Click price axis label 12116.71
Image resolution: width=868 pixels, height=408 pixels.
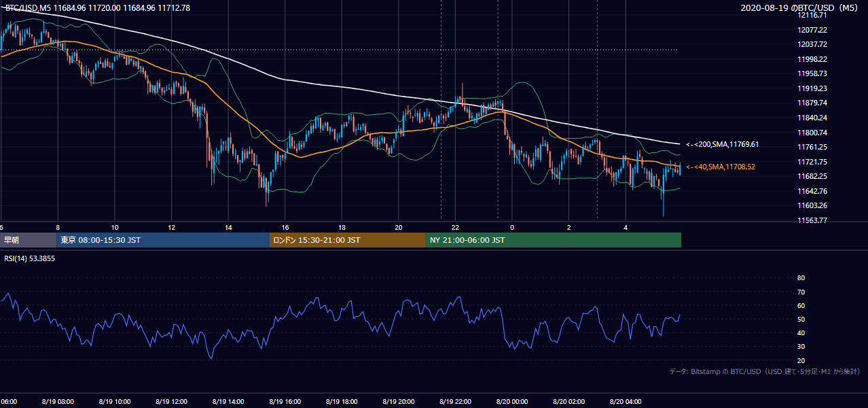click(x=812, y=15)
